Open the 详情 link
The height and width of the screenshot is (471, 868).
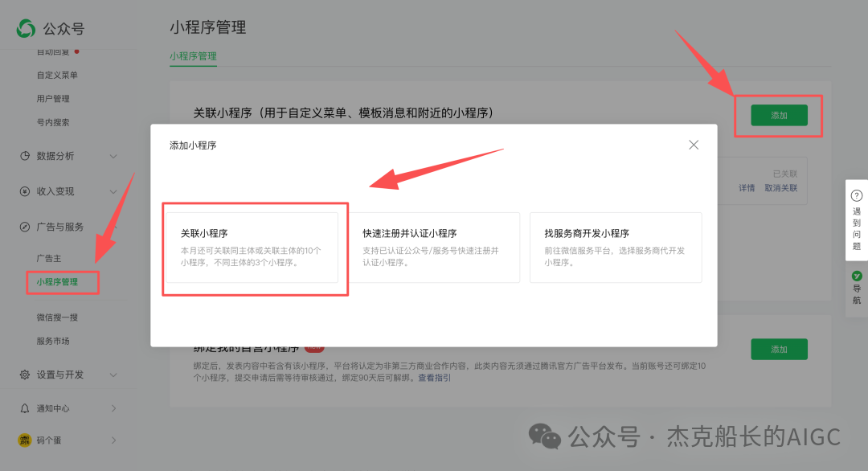tap(747, 188)
